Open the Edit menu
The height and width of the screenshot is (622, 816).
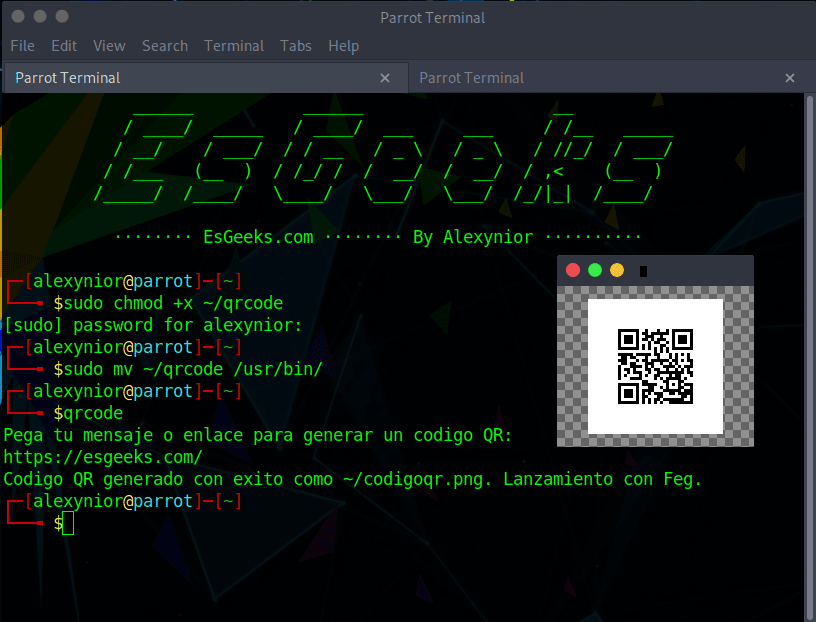63,46
